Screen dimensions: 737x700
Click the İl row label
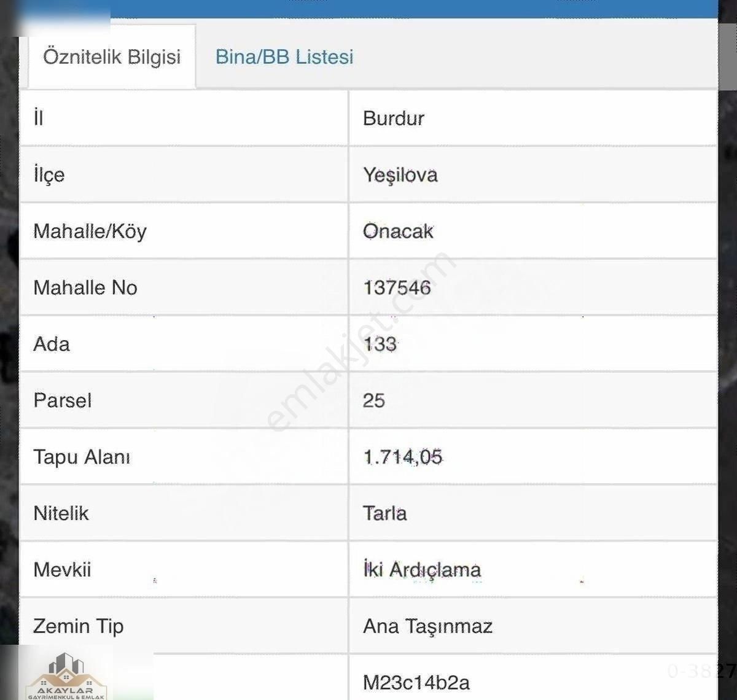39,118
